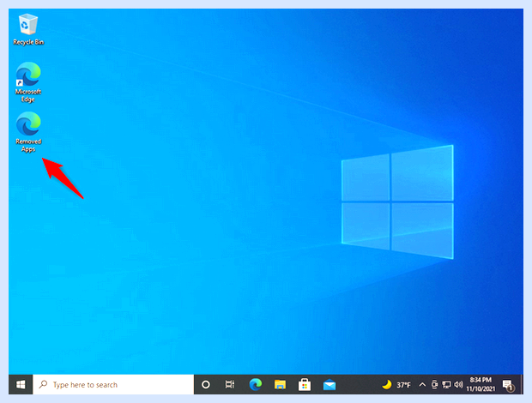Open Microsoft Store from the taskbar

[x=305, y=385]
